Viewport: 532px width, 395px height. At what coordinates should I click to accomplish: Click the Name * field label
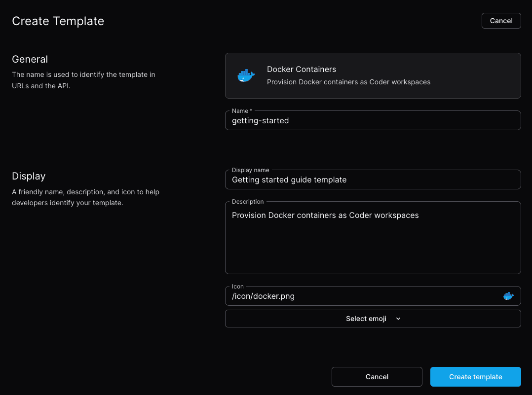tap(242, 111)
